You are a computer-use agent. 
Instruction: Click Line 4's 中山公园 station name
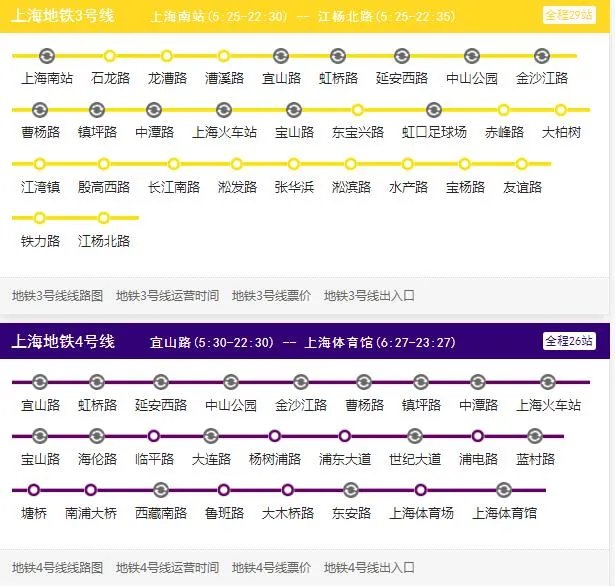[231, 404]
